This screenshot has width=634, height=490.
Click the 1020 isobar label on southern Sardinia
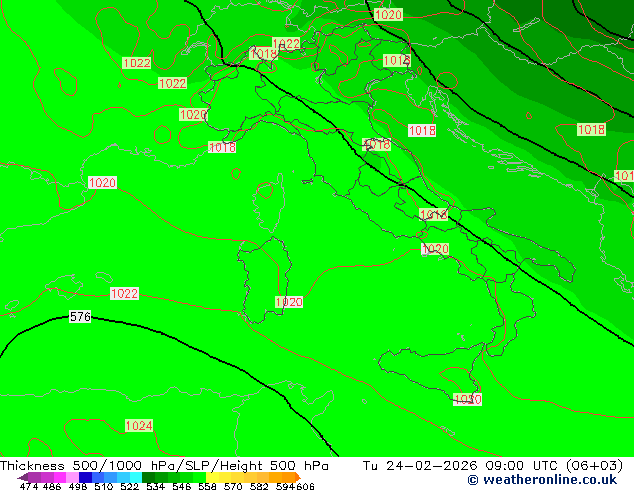(289, 302)
